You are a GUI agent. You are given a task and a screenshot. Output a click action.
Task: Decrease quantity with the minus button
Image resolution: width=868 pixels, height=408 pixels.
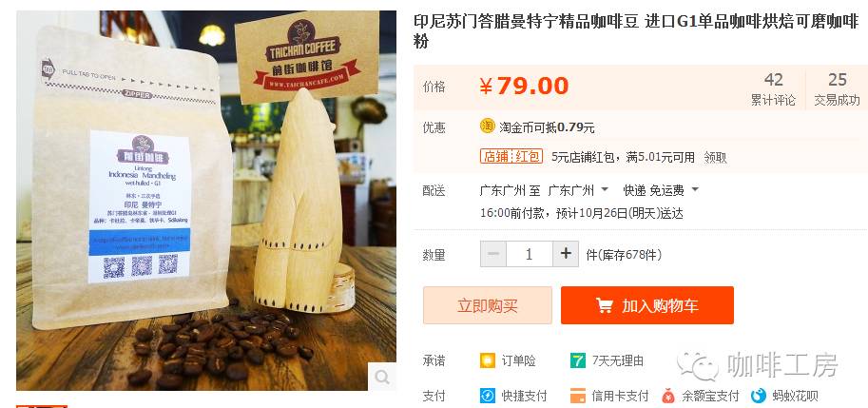[493, 254]
